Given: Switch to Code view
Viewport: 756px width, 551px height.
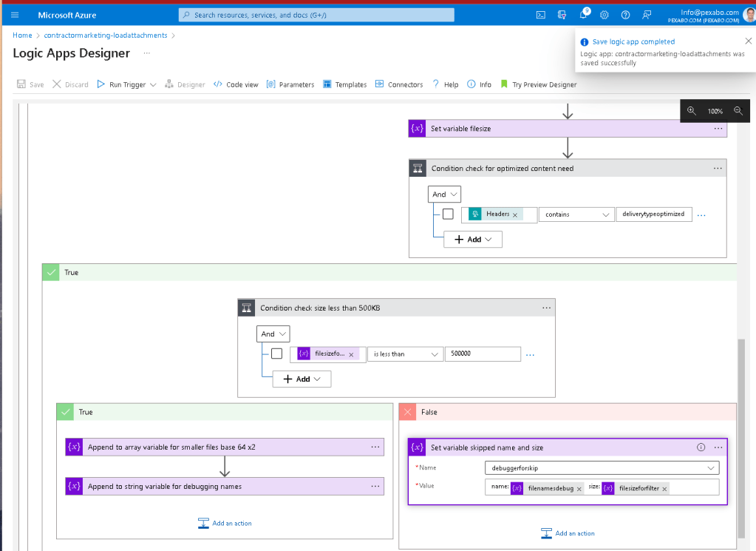Looking at the screenshot, I should 236,84.
